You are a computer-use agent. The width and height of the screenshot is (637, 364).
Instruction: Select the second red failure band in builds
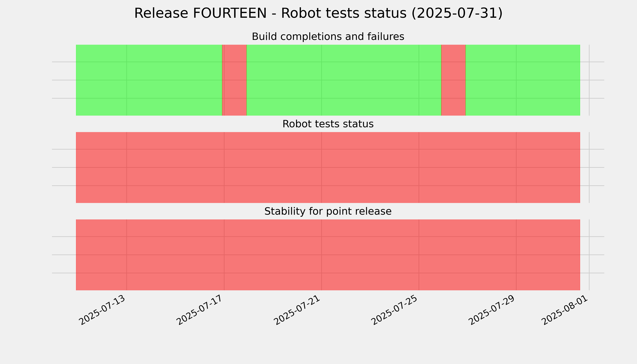453,80
